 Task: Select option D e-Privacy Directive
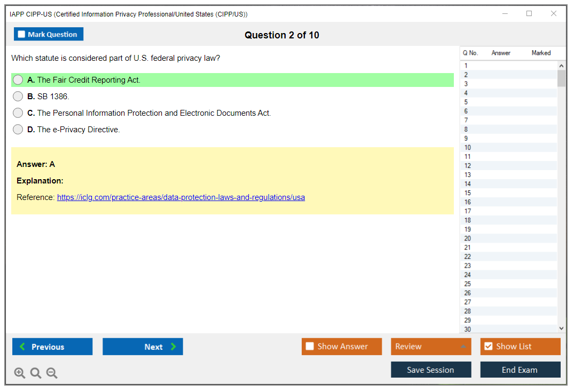18,130
